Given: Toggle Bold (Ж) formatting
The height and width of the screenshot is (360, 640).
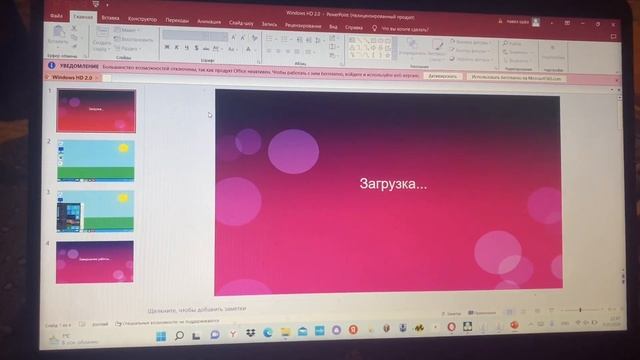Looking at the screenshot, I should click(167, 48).
